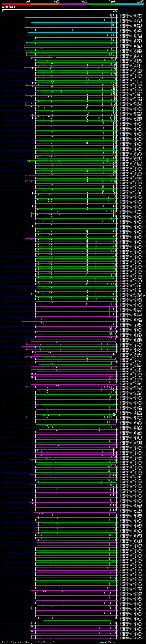Select the UniRef100_B8A4S7 label

[131, 309]
